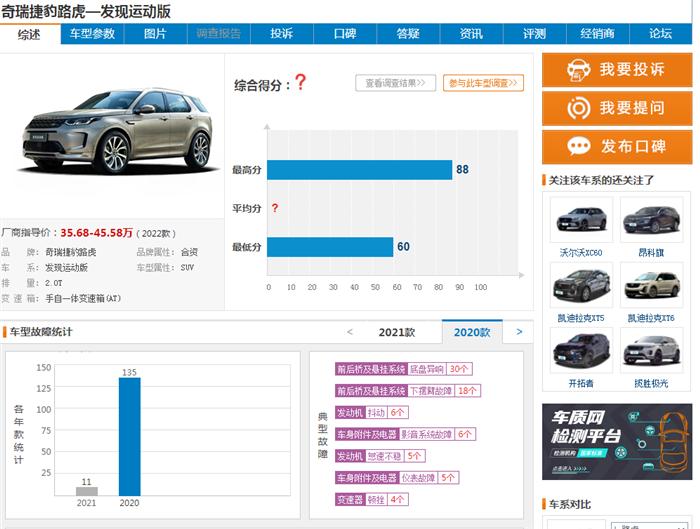Click the 下摆臂故障 18个 fault tag

408,391
